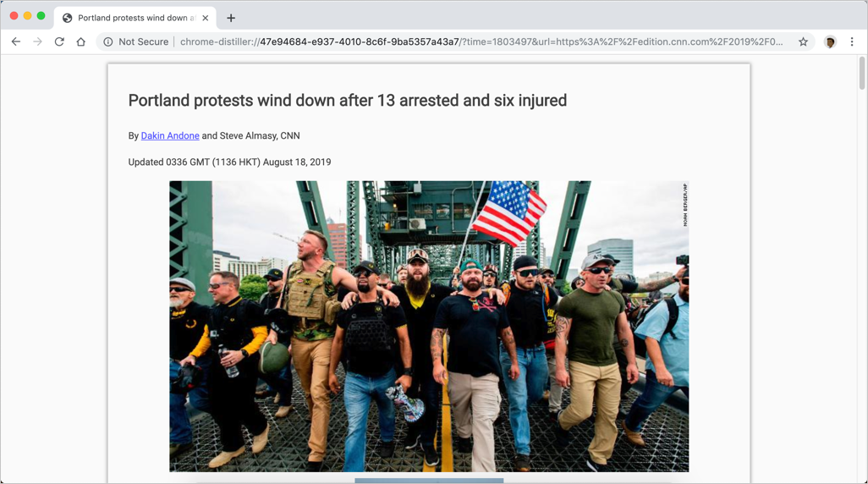The image size is (868, 484).
Task: View the Not Secure site info icon
Action: [x=108, y=41]
